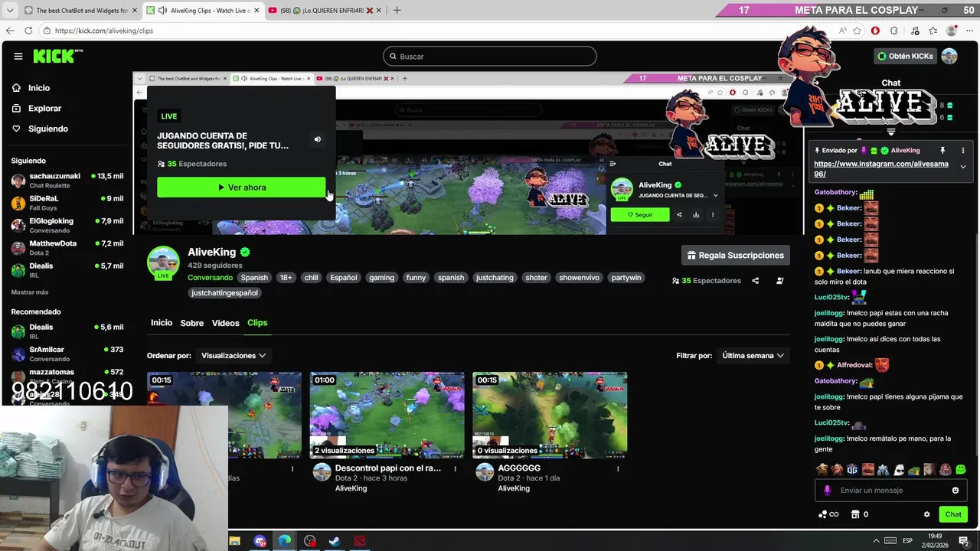Open the Última semana filter dropdown

tap(753, 356)
